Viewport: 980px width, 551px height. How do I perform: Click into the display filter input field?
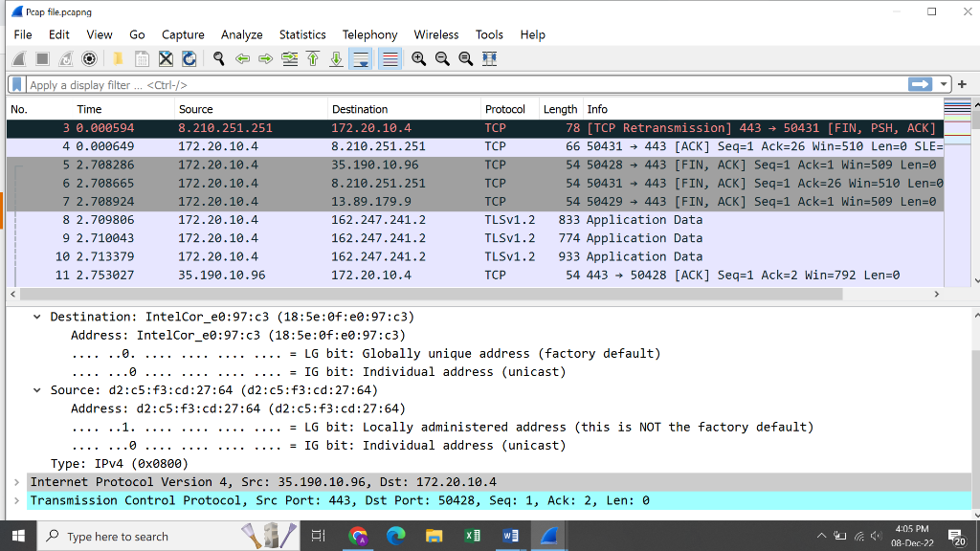pyautogui.click(x=466, y=84)
